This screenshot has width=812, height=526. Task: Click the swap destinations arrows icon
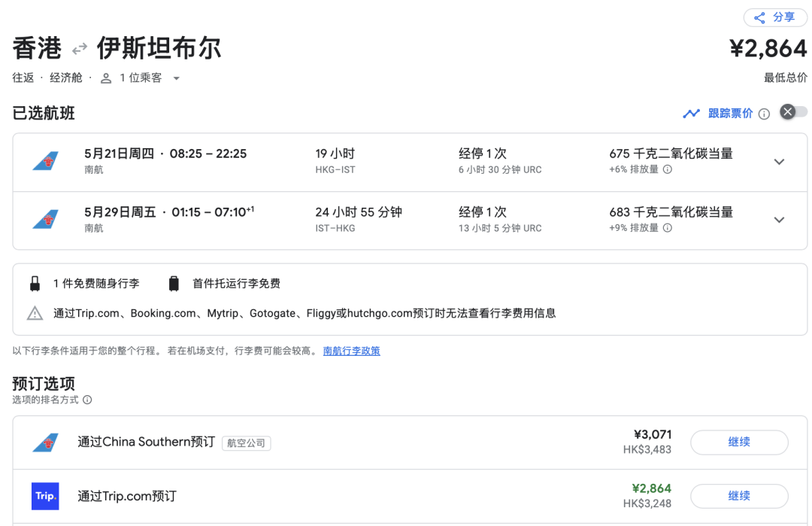coord(79,47)
